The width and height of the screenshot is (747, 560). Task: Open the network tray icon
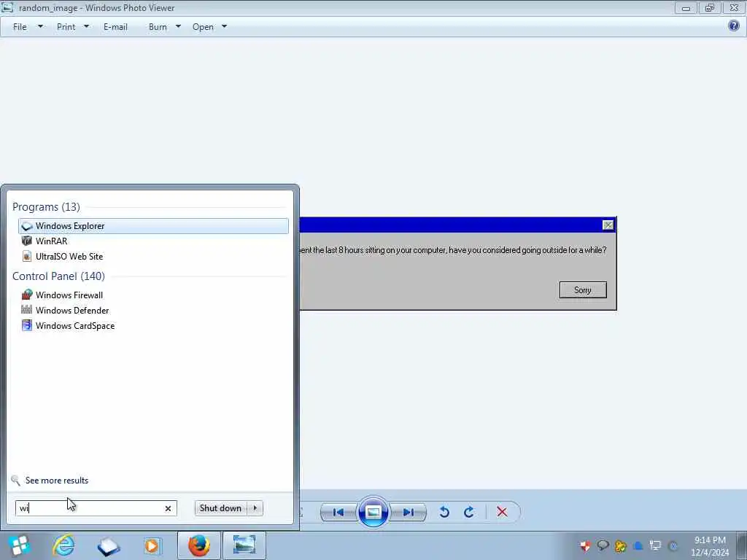click(656, 545)
